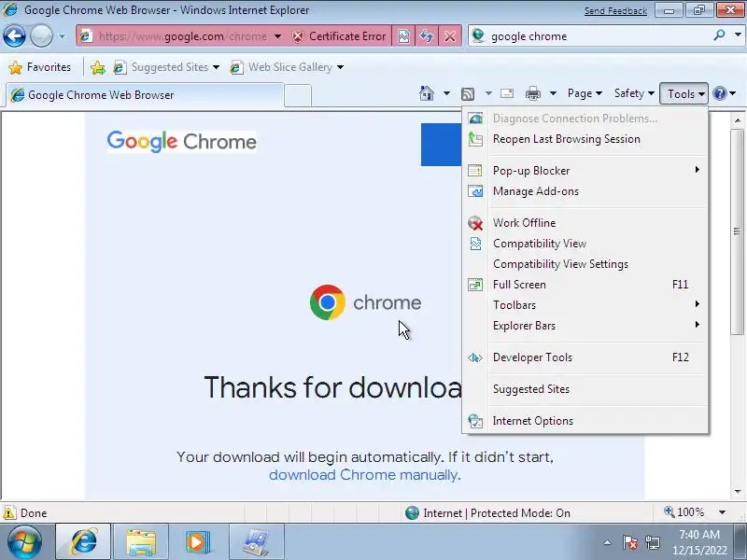Click the 100% zoom level button

[x=684, y=512]
